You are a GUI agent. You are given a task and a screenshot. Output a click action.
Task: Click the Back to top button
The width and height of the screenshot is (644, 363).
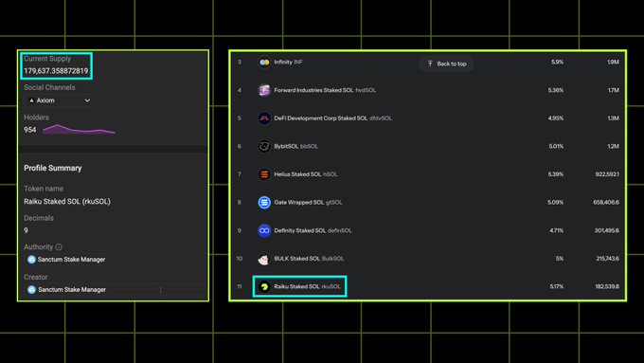pyautogui.click(x=446, y=64)
